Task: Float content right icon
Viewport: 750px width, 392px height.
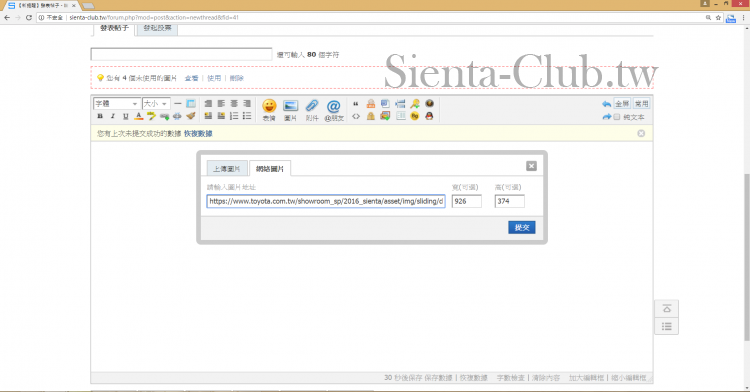Action: coord(221,116)
